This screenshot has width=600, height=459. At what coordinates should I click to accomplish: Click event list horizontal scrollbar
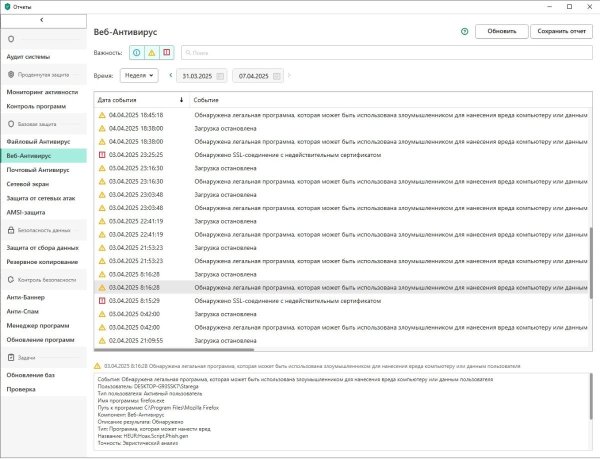coord(174,349)
